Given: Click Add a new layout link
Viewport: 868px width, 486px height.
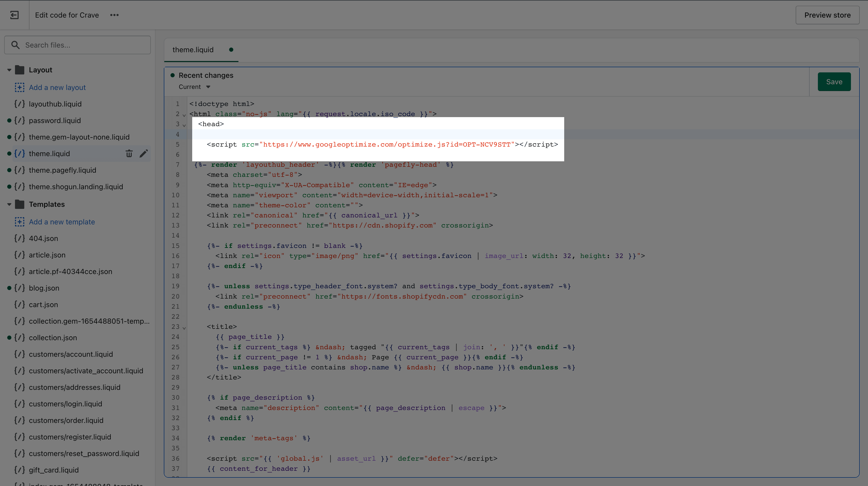Looking at the screenshot, I should 57,87.
